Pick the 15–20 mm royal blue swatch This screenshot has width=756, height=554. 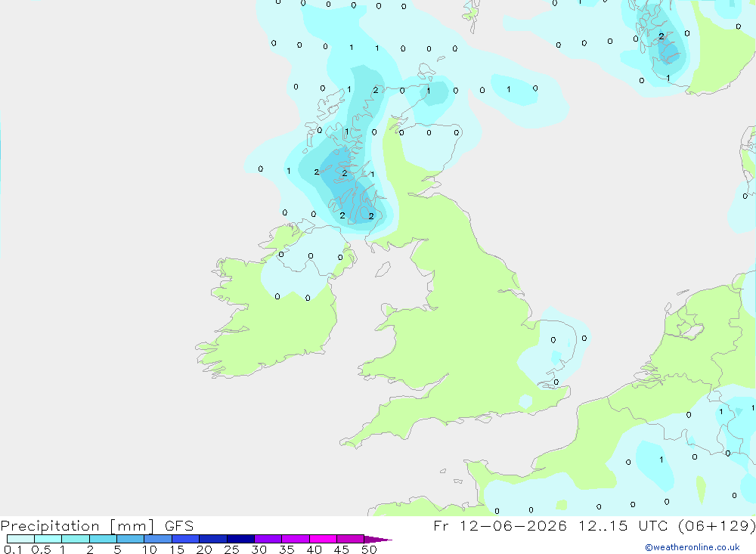[185, 539]
